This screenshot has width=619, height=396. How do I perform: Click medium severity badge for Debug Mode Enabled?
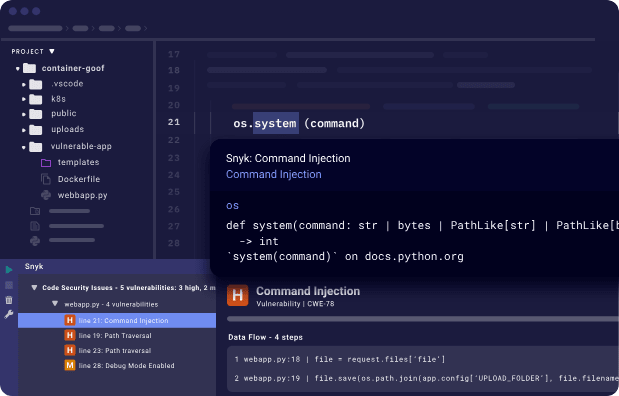70,365
